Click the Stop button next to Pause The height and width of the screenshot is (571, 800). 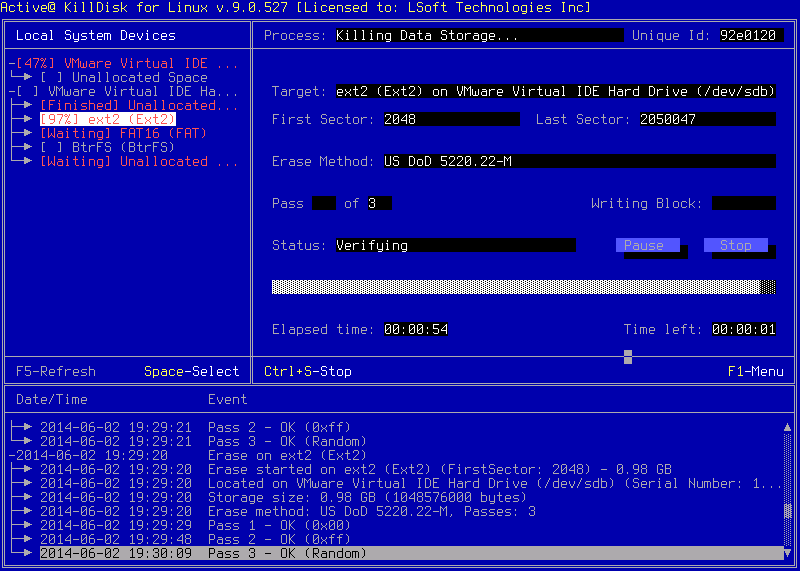pos(735,245)
